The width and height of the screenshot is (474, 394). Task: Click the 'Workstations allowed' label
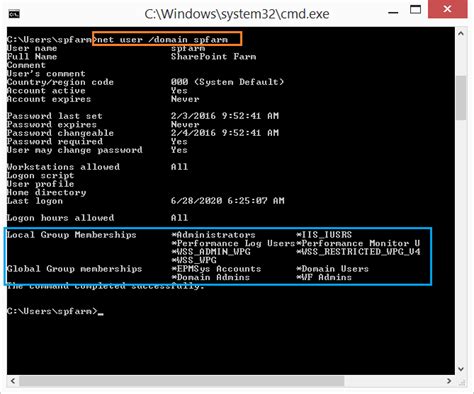[x=63, y=167]
